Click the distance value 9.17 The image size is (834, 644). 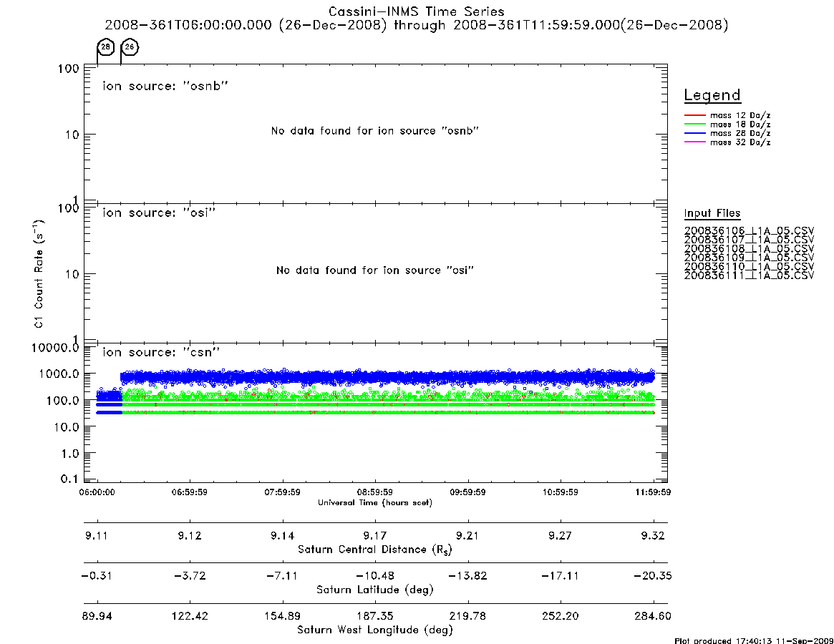(x=375, y=535)
